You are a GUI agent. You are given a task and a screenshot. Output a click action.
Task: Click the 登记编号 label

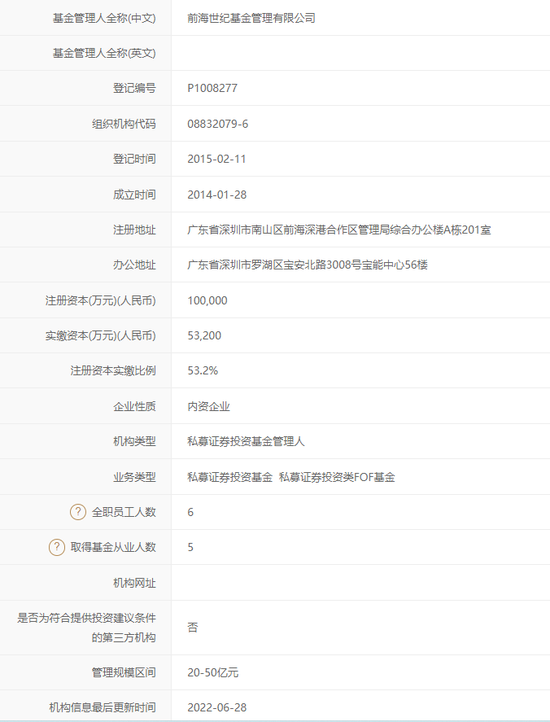(x=135, y=88)
